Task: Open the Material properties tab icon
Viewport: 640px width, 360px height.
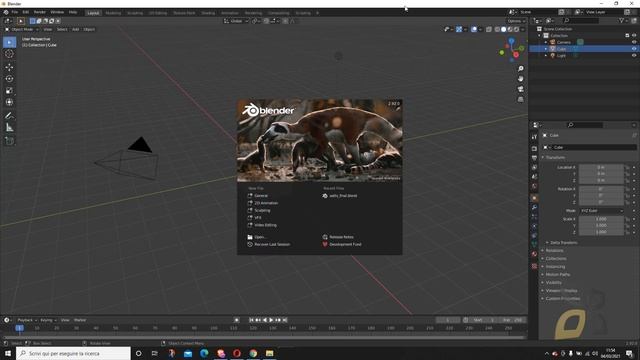Action: [534, 254]
